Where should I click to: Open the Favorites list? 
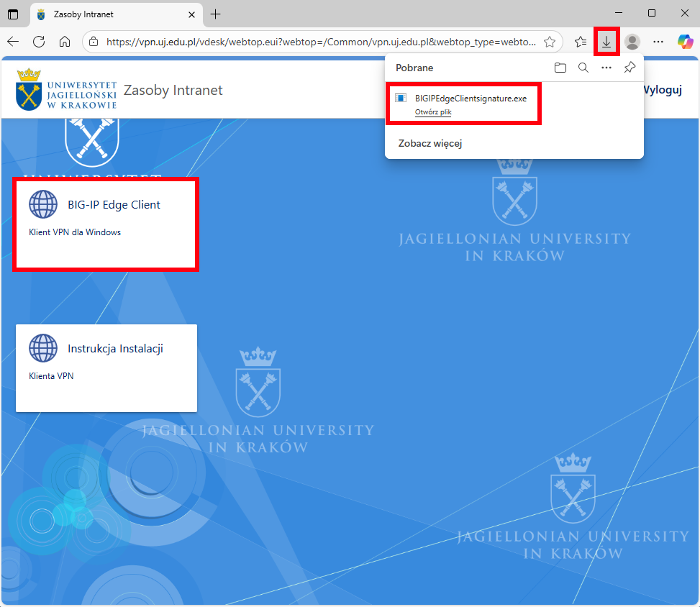(x=581, y=42)
